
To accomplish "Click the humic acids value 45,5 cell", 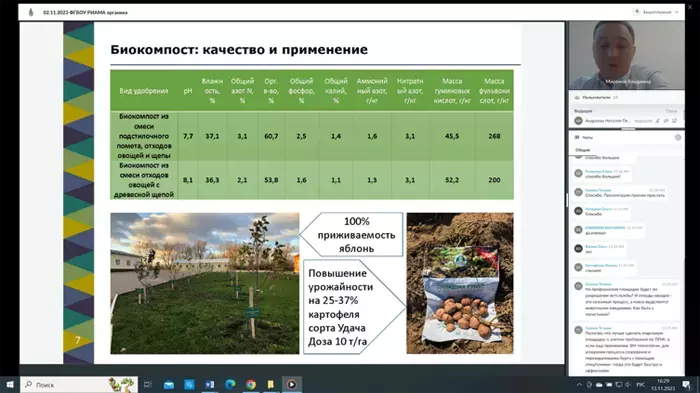I will [x=452, y=136].
